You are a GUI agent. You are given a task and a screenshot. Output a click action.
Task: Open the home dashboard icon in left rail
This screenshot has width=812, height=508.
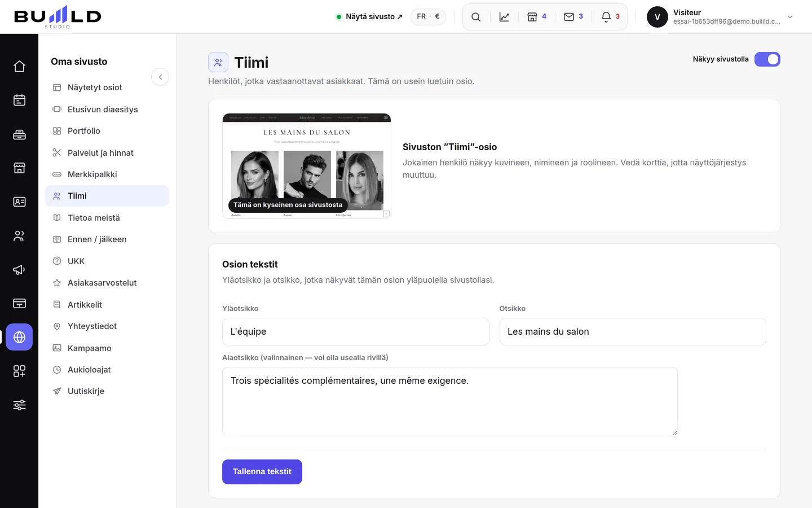pyautogui.click(x=19, y=66)
